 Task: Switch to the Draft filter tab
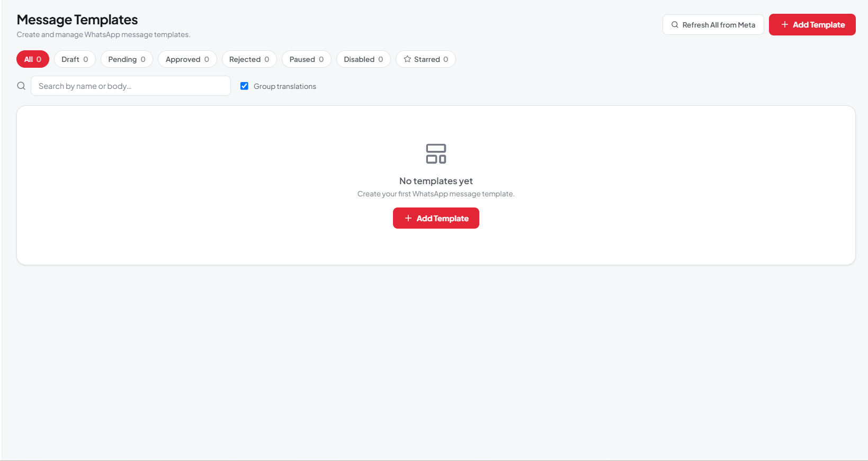coord(75,59)
